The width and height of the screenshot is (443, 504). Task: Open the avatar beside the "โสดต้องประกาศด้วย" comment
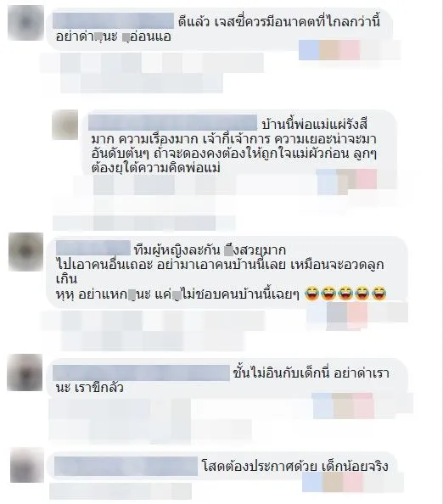[x=27, y=465]
